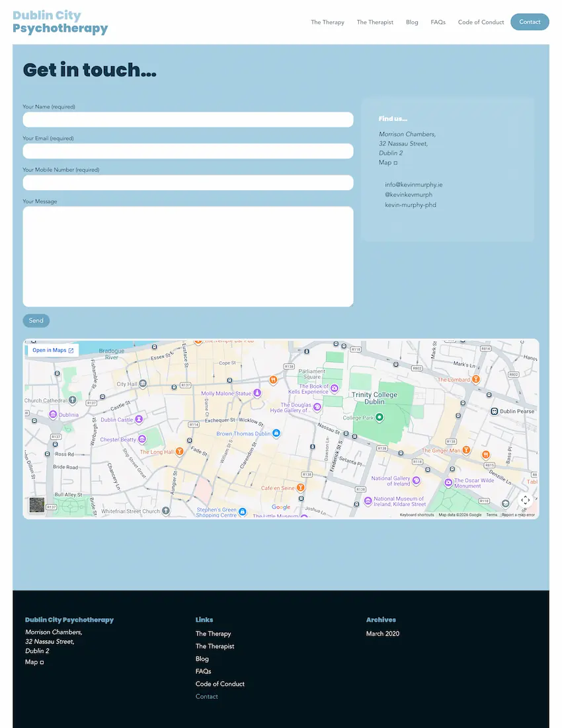This screenshot has width=562, height=728.
Task: Open Code of Conduct footer link
Action: tap(220, 684)
